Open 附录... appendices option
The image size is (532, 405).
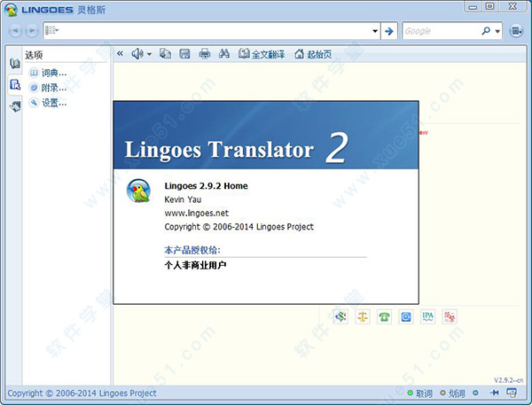point(48,88)
